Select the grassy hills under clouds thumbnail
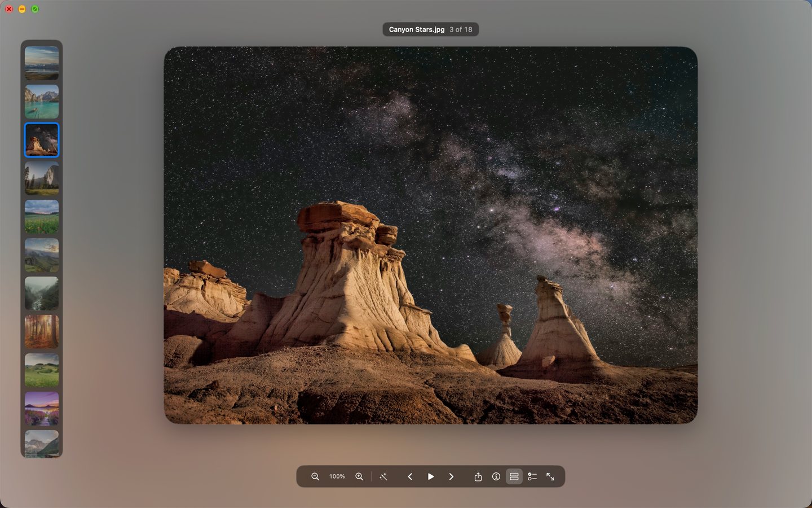 point(42,370)
